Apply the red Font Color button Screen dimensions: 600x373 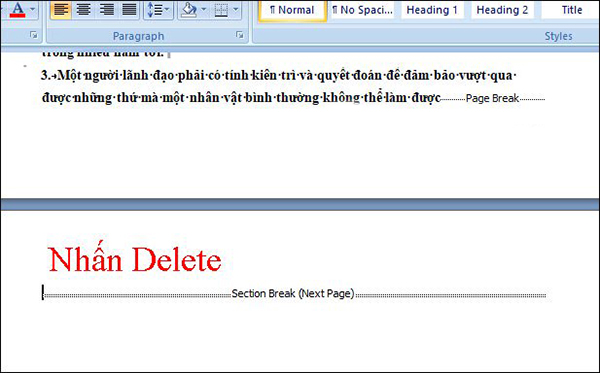click(18, 9)
